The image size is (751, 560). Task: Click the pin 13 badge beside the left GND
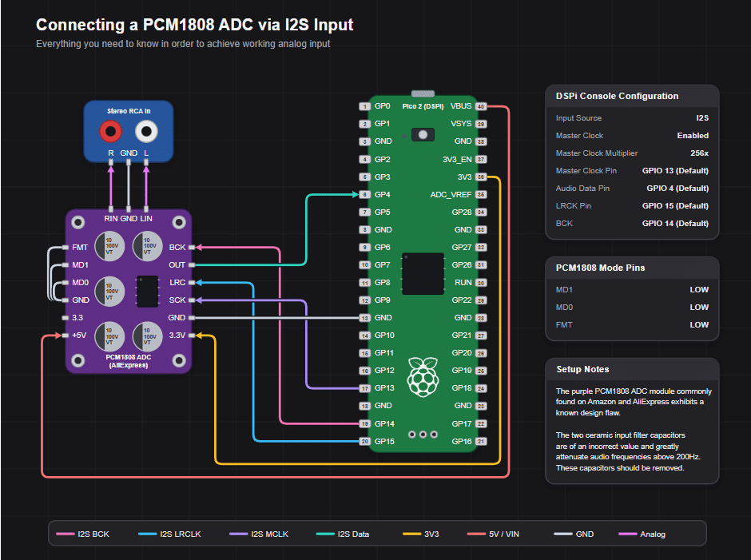tap(365, 318)
